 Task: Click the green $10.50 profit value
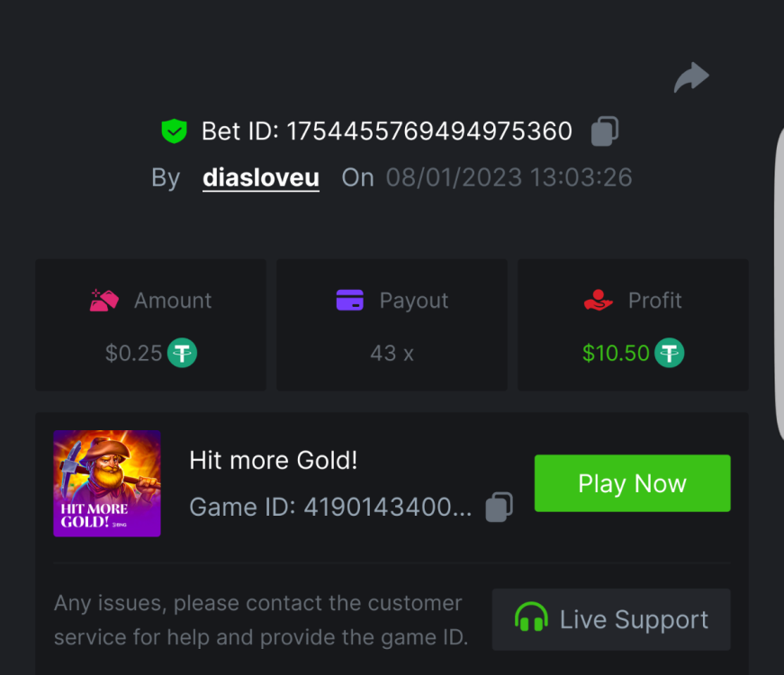click(x=616, y=353)
